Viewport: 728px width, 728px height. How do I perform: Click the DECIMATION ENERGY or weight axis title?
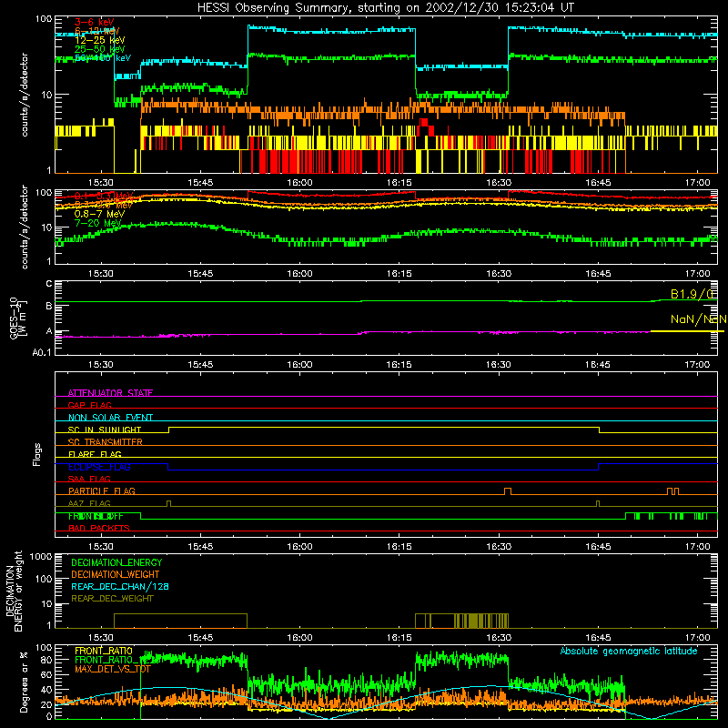click(14, 591)
